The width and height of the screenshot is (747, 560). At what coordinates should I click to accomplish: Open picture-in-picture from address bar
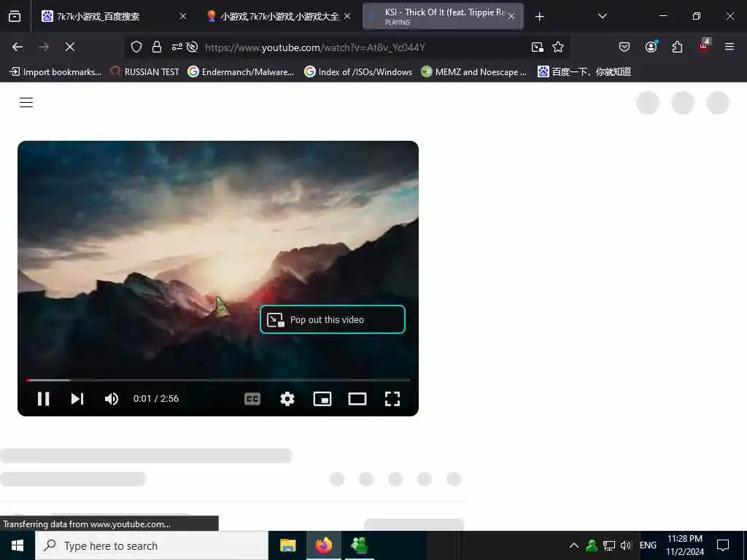click(x=538, y=47)
